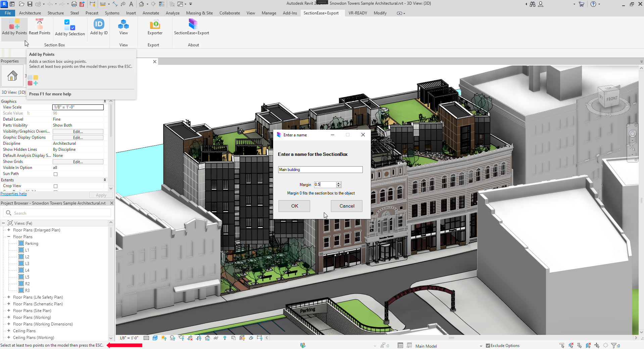
Task: Enable the Sun Path checkbox
Action: coord(56,174)
